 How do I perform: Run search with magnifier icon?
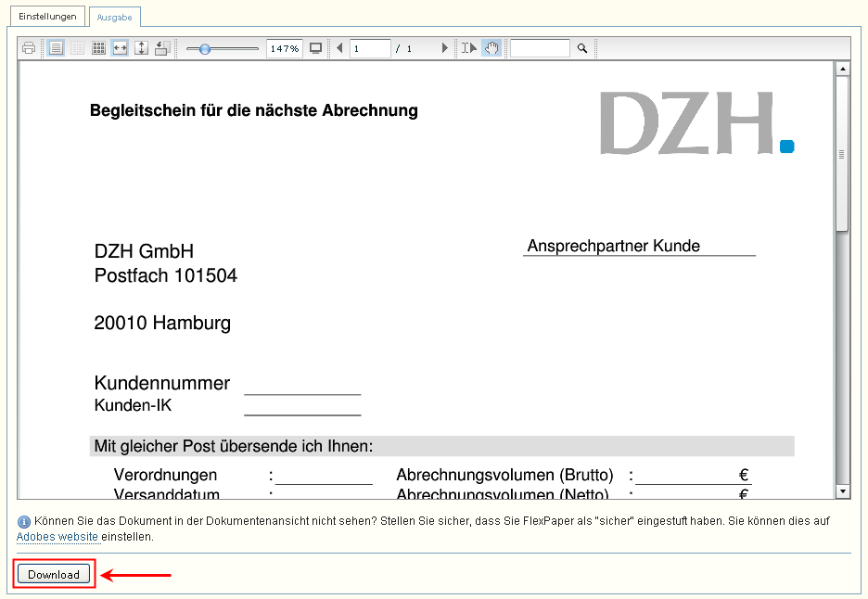coord(581,48)
